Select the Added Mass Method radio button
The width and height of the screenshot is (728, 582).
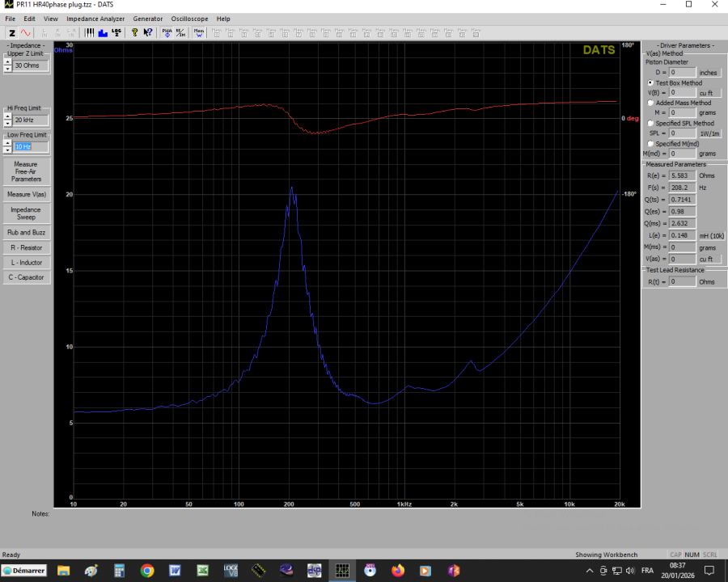pos(650,103)
